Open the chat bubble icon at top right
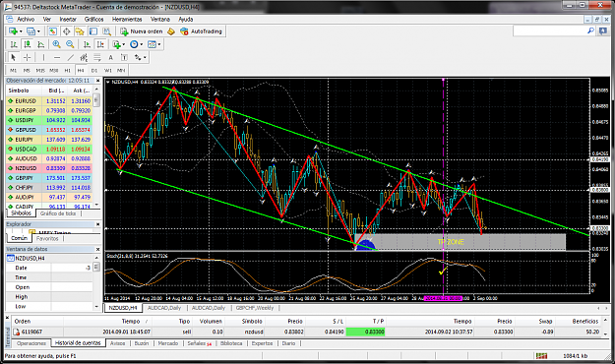This screenshot has width=615, height=364. pyautogui.click(x=603, y=30)
